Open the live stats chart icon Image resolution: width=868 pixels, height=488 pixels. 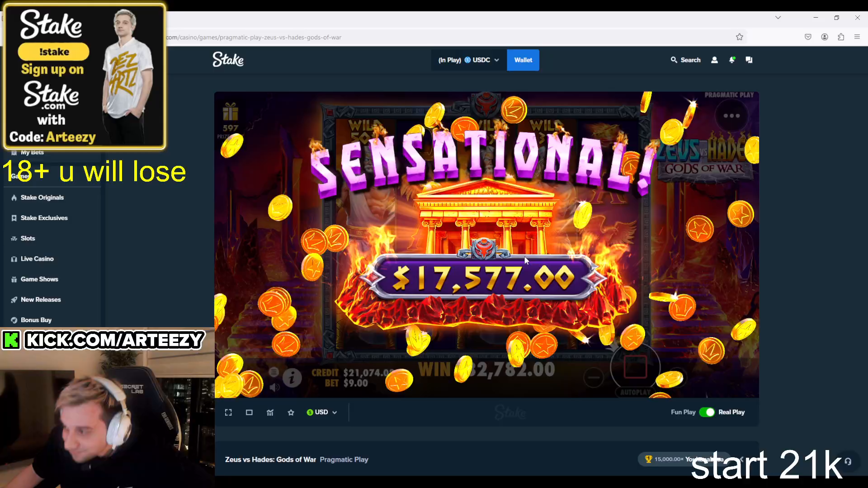(x=270, y=413)
